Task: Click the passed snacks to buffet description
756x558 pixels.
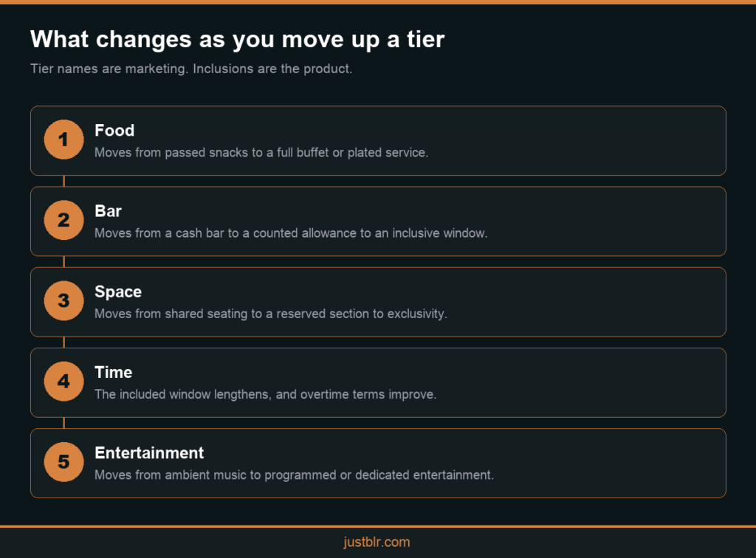Action: pyautogui.click(x=261, y=152)
